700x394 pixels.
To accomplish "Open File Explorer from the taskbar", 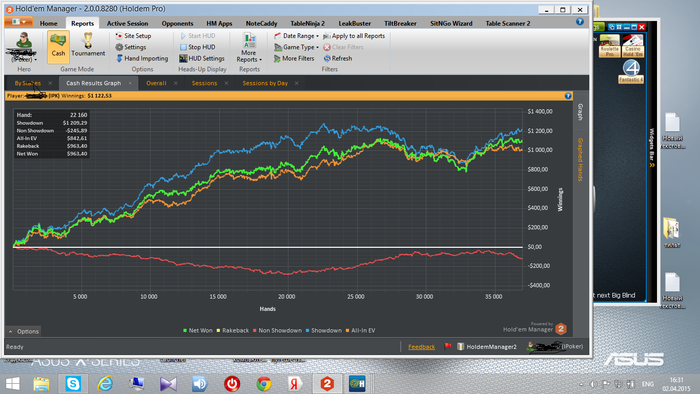I will coord(42,384).
